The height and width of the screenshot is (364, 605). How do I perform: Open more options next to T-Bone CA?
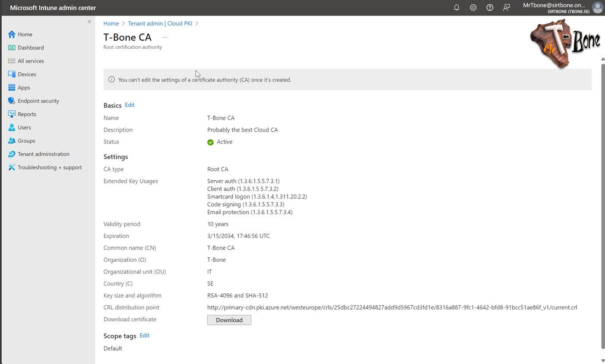click(164, 37)
